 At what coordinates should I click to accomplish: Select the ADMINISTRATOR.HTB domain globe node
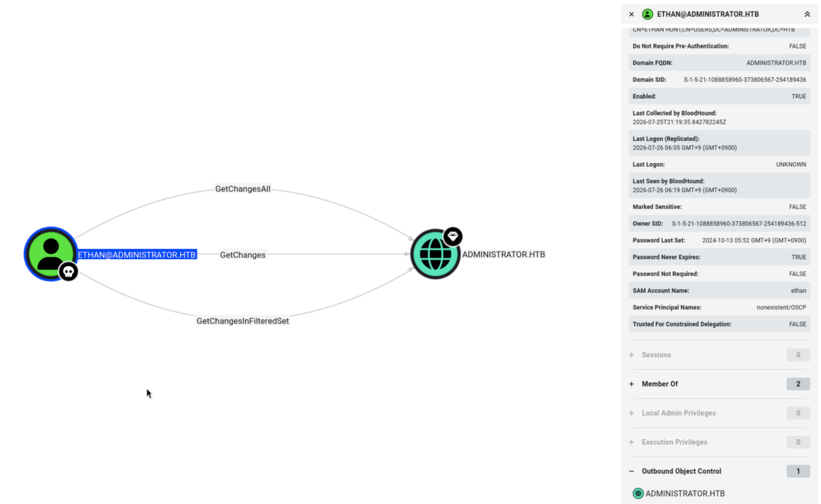435,254
